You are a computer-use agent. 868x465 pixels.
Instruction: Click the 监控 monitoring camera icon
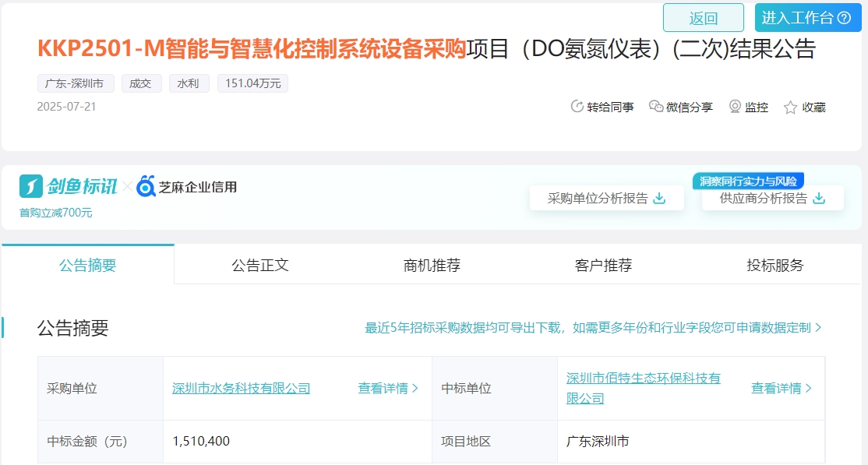[x=733, y=107]
